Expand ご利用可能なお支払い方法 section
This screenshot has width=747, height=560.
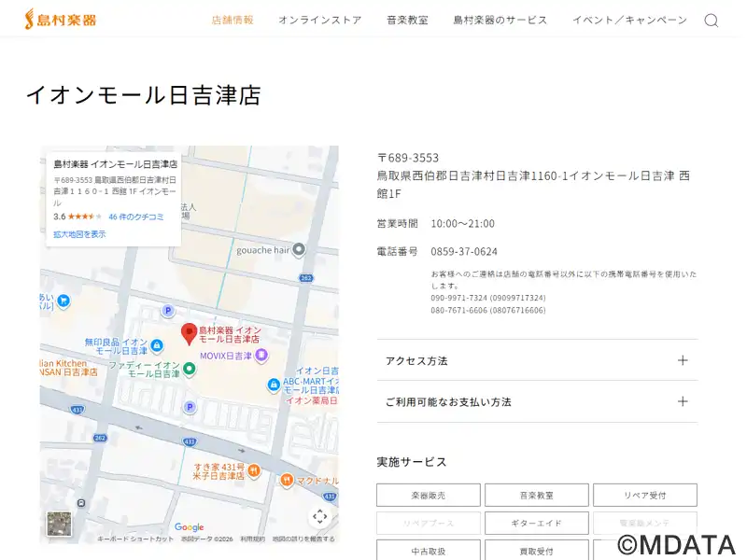click(x=537, y=401)
